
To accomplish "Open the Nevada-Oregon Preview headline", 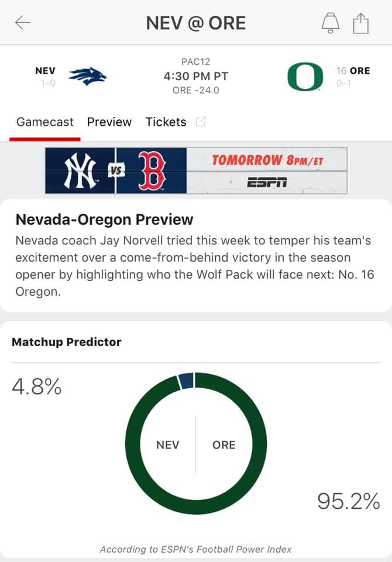I will click(104, 220).
